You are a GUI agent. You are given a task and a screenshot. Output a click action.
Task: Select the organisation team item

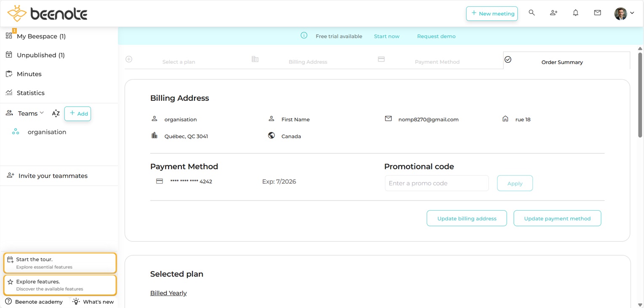pyautogui.click(x=47, y=132)
